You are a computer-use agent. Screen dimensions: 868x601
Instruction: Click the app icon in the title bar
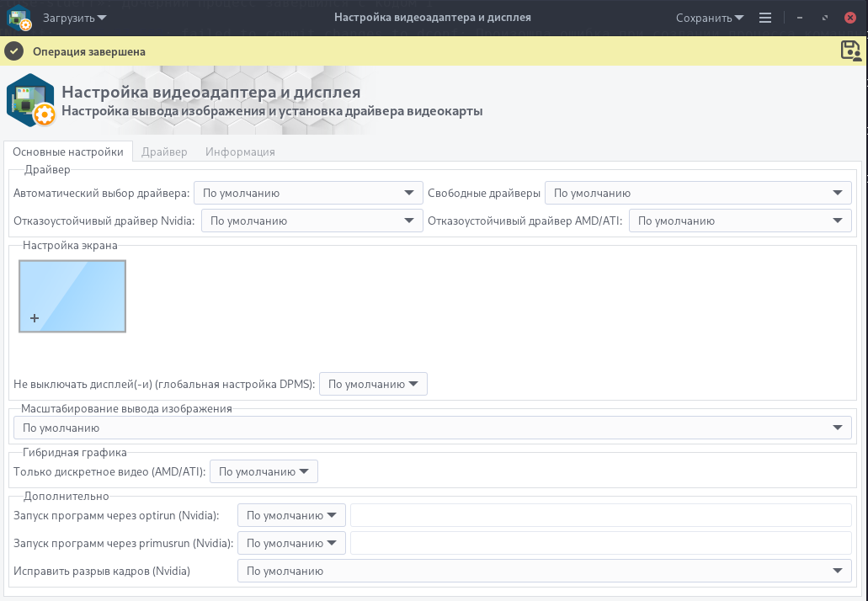[19, 18]
